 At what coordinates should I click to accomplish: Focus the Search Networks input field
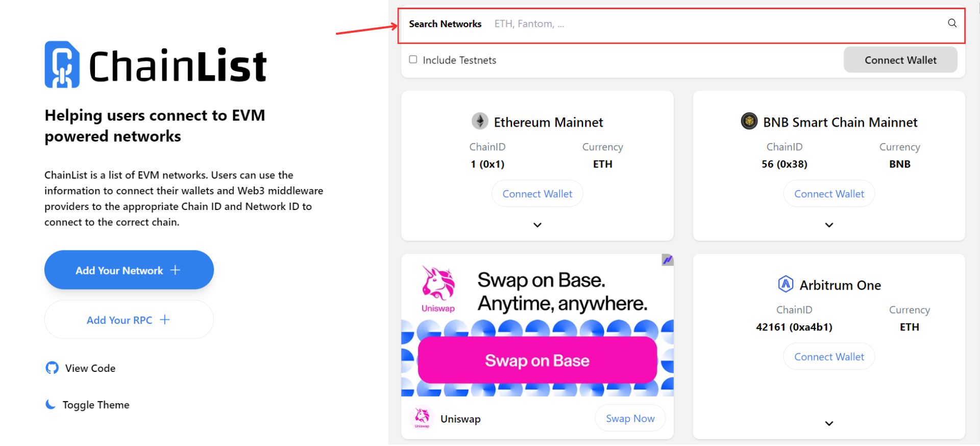[x=715, y=24]
